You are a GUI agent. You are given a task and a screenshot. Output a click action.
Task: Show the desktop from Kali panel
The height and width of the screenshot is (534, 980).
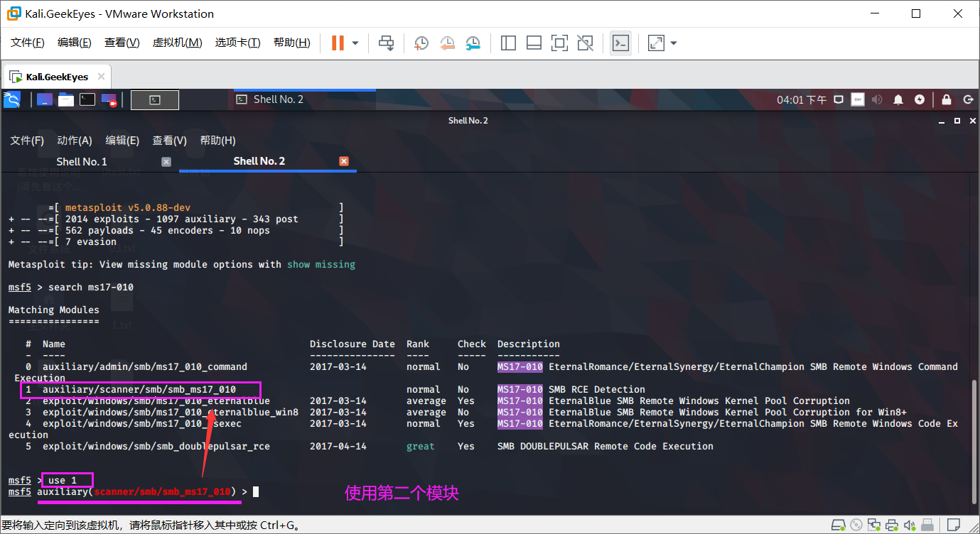45,100
